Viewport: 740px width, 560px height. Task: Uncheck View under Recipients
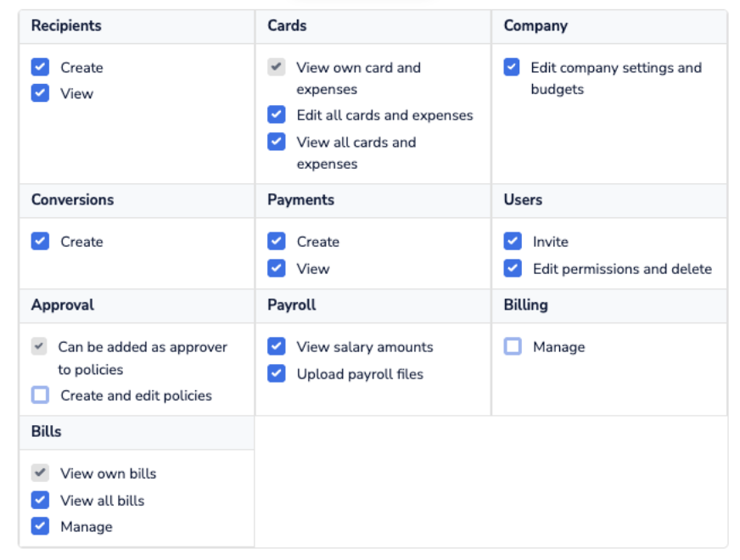click(40, 93)
